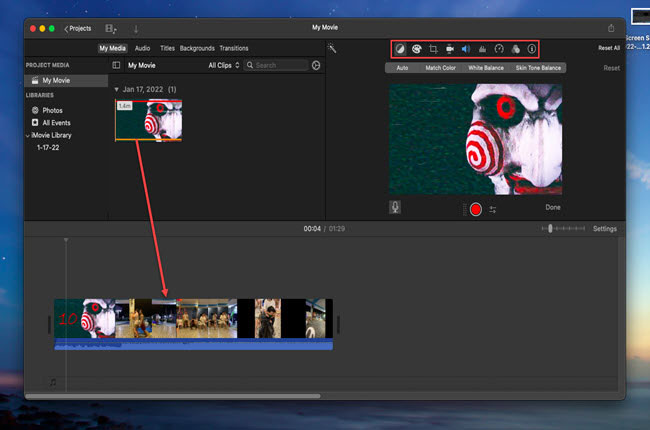Select the group-seated clip in timeline
Screen dimensions: 650x430
(x=206, y=318)
